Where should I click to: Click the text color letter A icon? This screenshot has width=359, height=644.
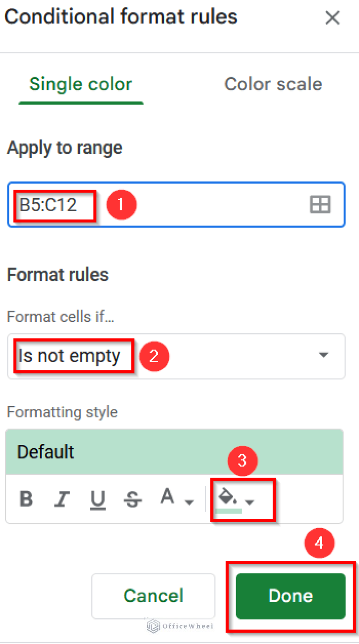tap(167, 497)
